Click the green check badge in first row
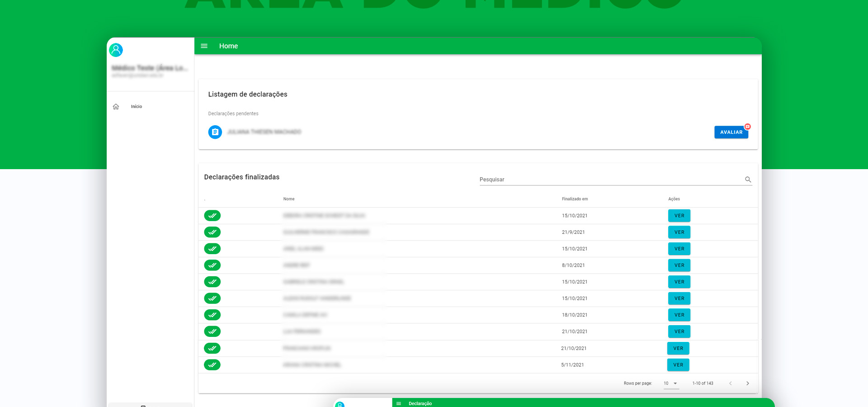Screen dimensions: 868x407 [212, 216]
